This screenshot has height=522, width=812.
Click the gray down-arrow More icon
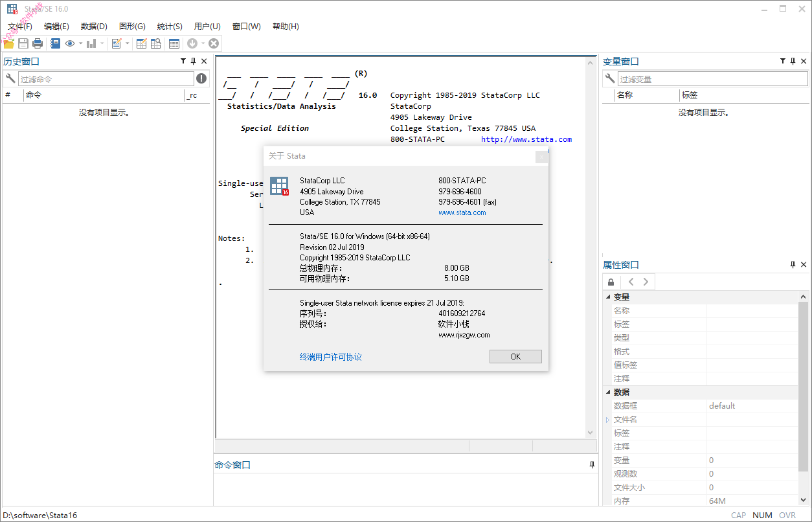[192, 43]
